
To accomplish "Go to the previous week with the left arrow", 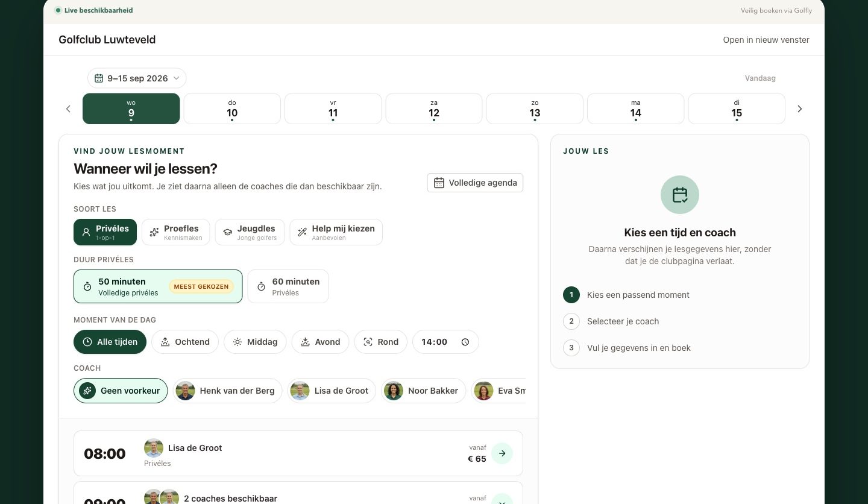I will pyautogui.click(x=68, y=109).
